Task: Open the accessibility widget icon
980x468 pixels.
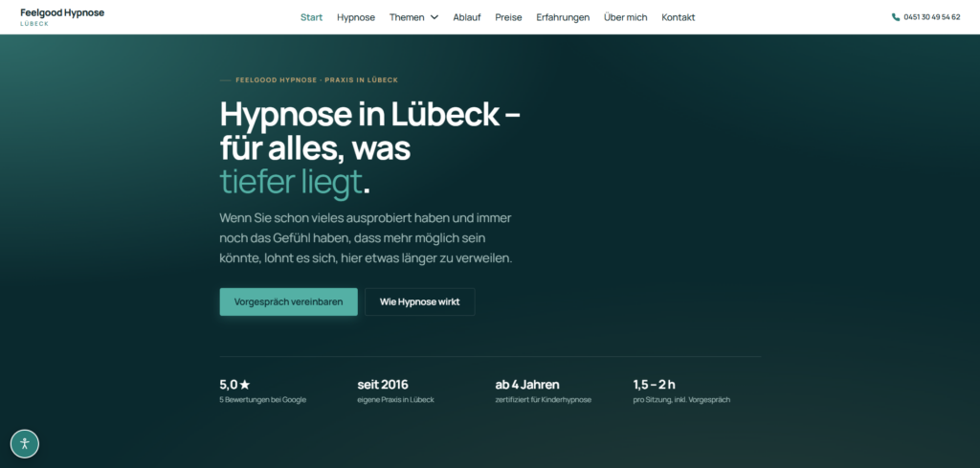Action: tap(25, 444)
